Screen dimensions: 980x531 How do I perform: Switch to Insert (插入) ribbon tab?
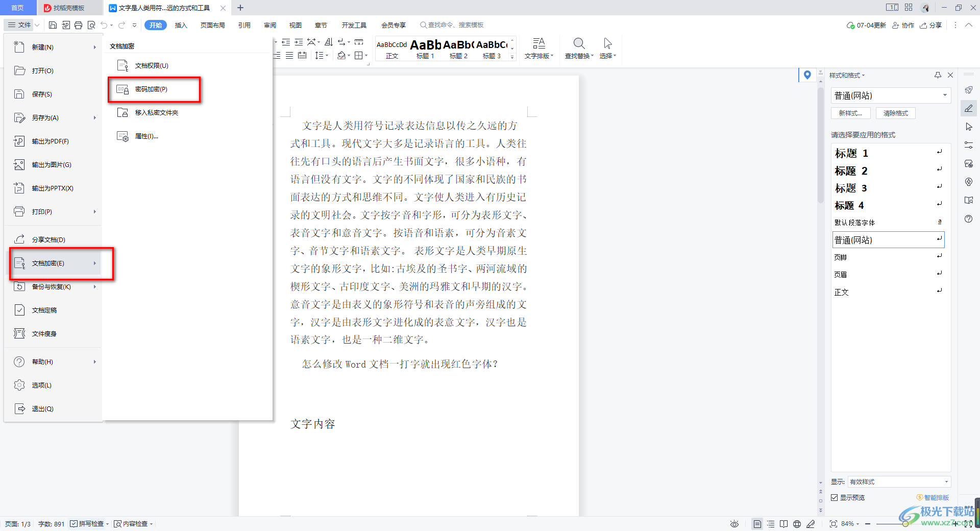[x=181, y=25]
